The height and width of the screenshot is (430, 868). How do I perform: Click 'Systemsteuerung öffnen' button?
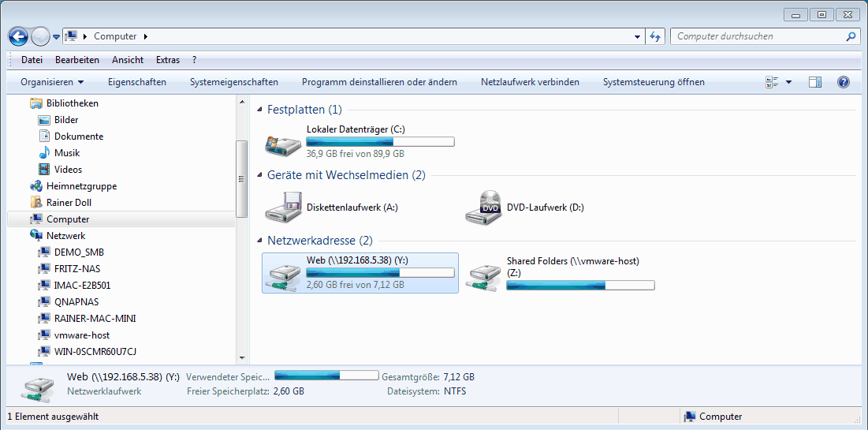click(x=654, y=82)
